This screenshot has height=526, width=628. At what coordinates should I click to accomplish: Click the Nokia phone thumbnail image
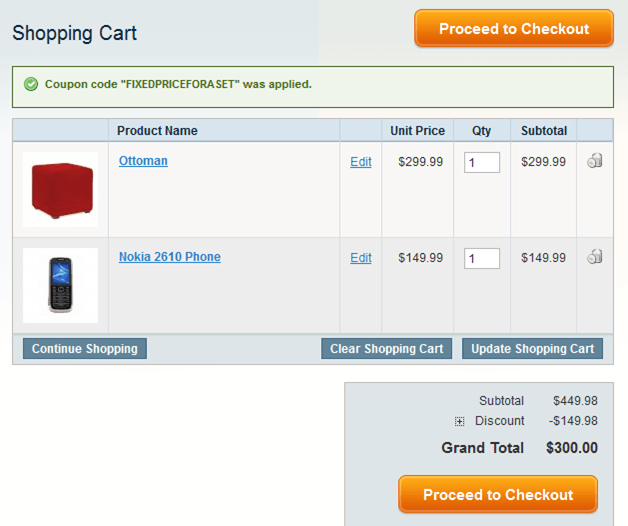tap(61, 285)
